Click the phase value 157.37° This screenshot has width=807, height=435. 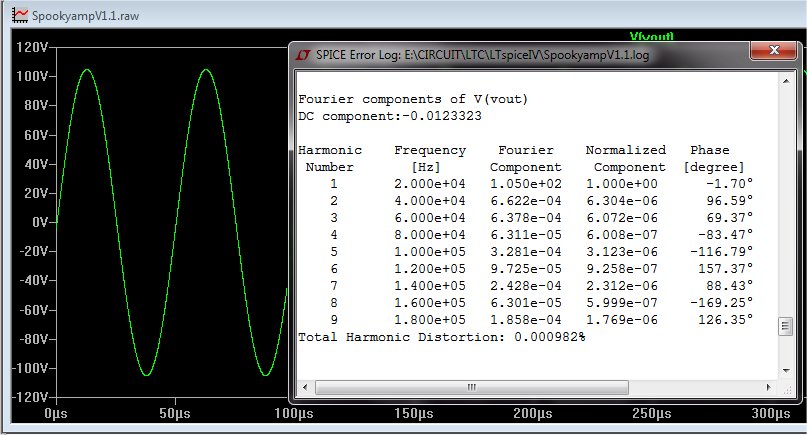(x=725, y=269)
